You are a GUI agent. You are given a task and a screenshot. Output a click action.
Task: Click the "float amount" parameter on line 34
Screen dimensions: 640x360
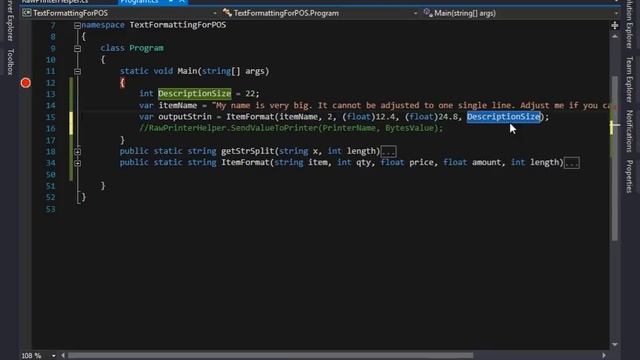pos(473,162)
